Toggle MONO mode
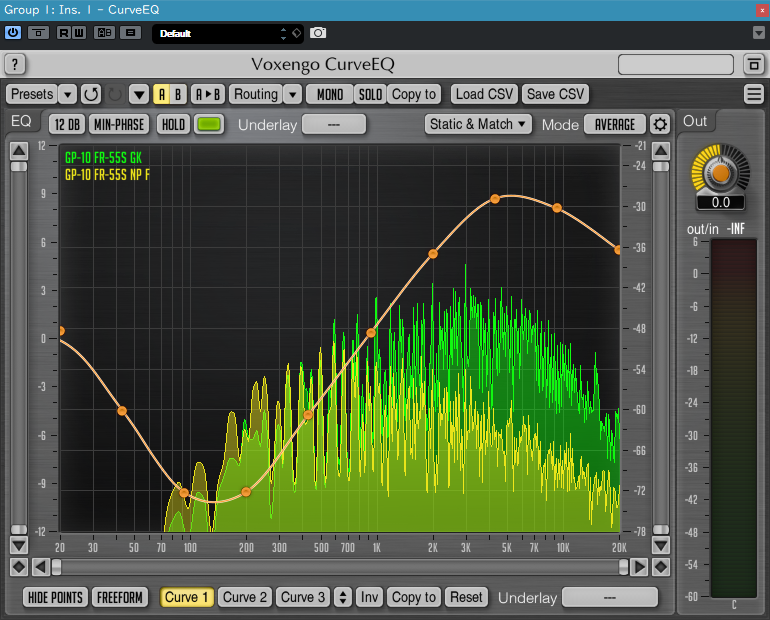The height and width of the screenshot is (620, 770). click(330, 94)
